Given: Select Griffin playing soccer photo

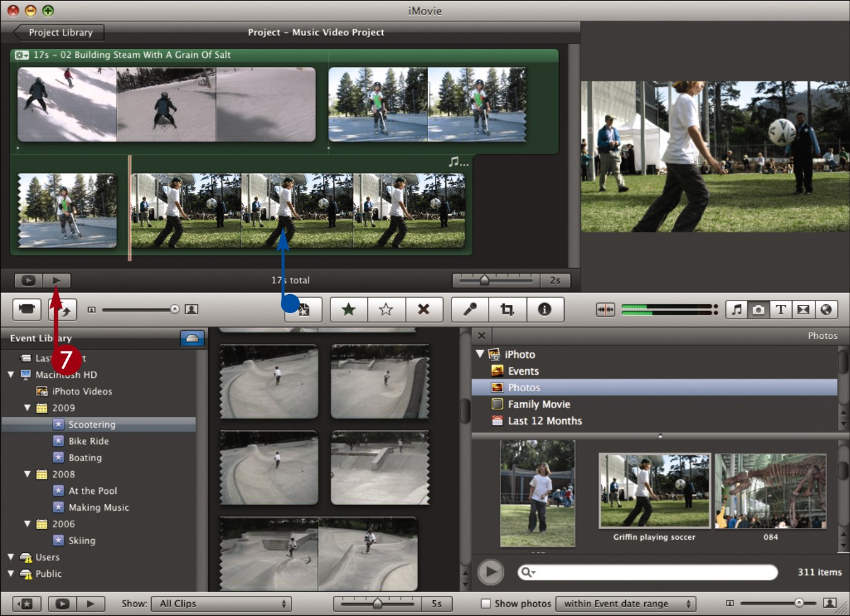Looking at the screenshot, I should pyautogui.click(x=654, y=491).
